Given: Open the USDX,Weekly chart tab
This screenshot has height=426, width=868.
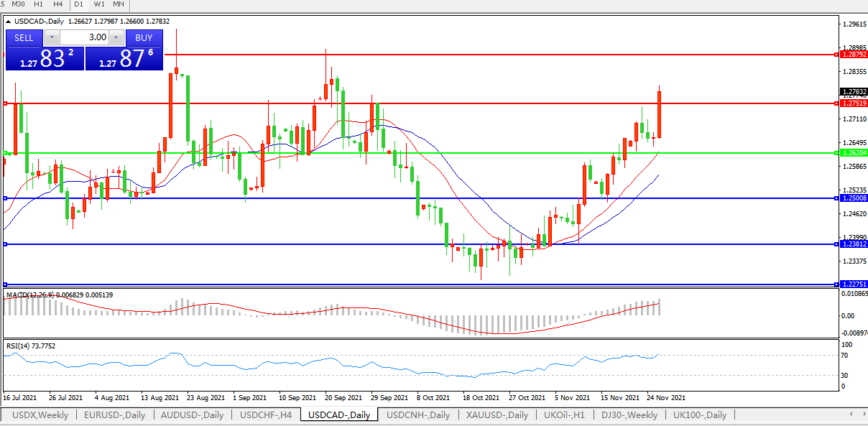Looking at the screenshot, I should click(40, 415).
